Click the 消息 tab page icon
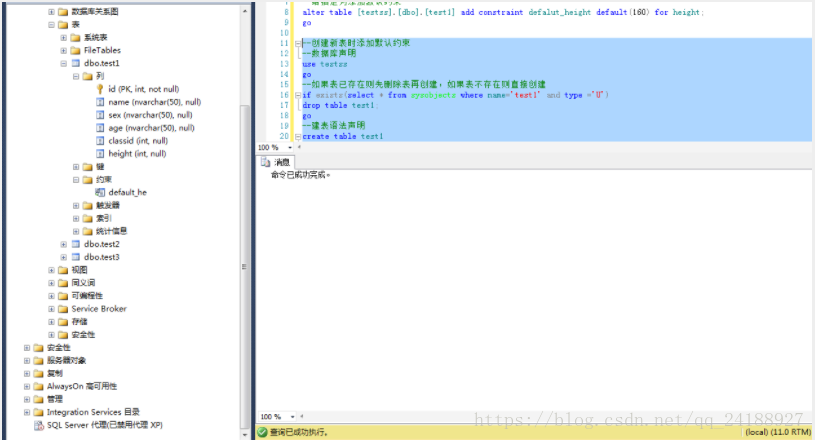Screen dimensions: 815x440 [266, 163]
